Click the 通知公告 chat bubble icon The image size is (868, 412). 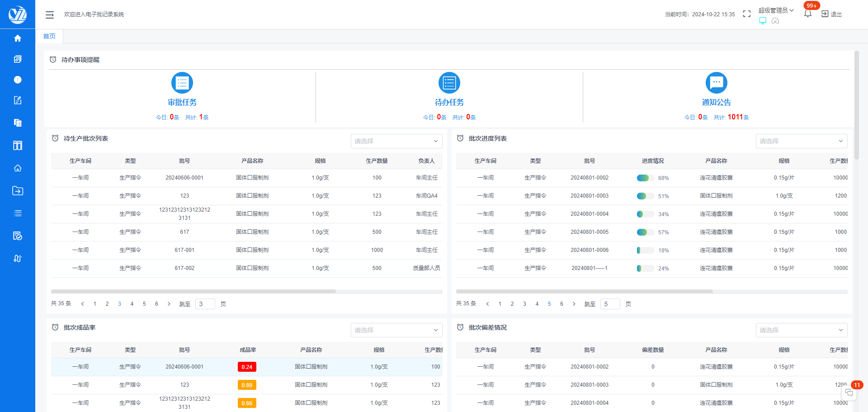pyautogui.click(x=717, y=83)
